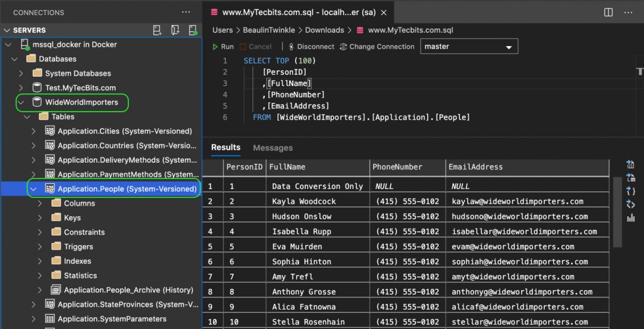Collapse the SERVERS section header
This screenshot has height=329, width=644.
point(7,31)
